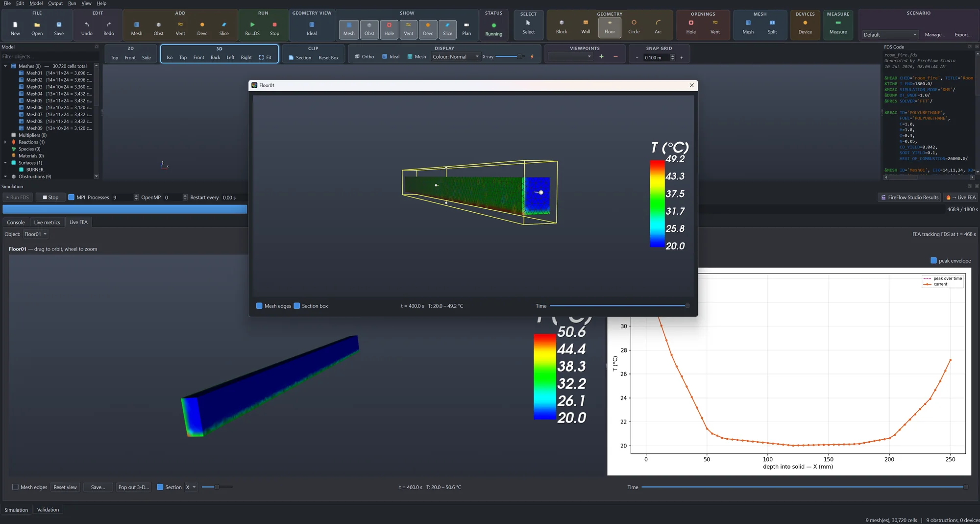Switch to the Validation tab
This screenshot has width=980, height=524.
[x=48, y=510]
